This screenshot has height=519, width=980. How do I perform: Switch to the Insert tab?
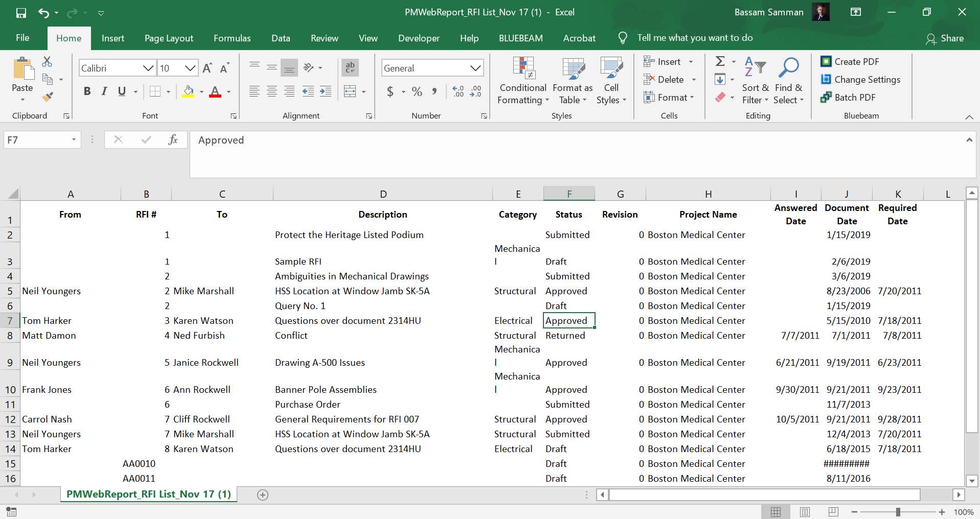[113, 38]
